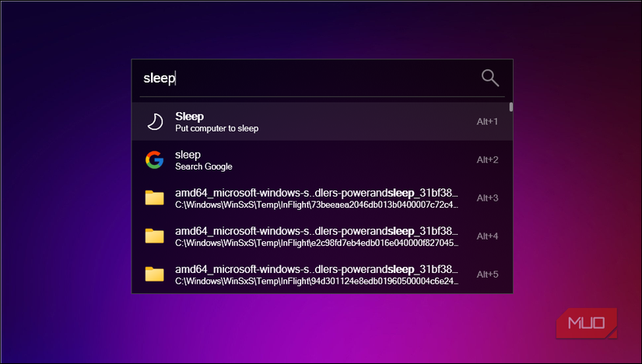642x364 pixels.
Task: Click the crescent moon Sleep icon
Action: tap(155, 121)
